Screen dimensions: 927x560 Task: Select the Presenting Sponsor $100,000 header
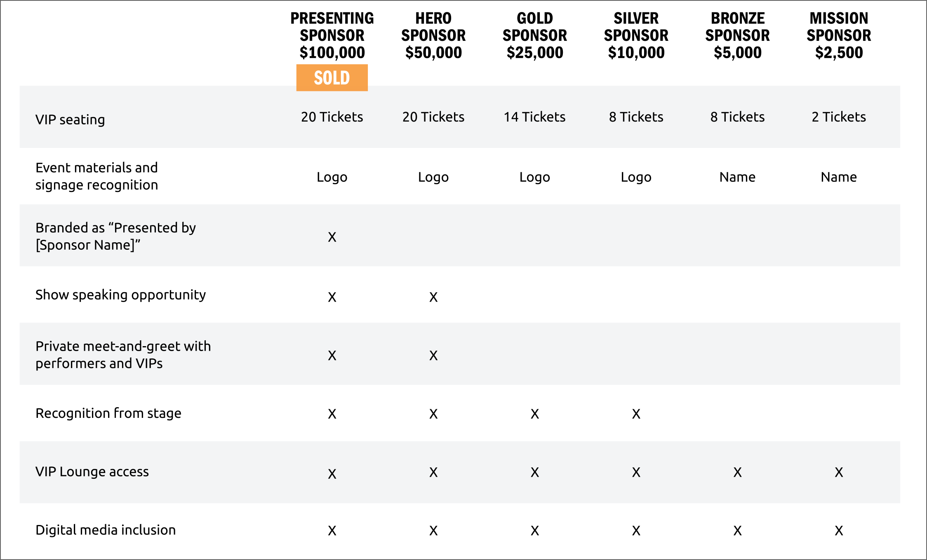332,35
